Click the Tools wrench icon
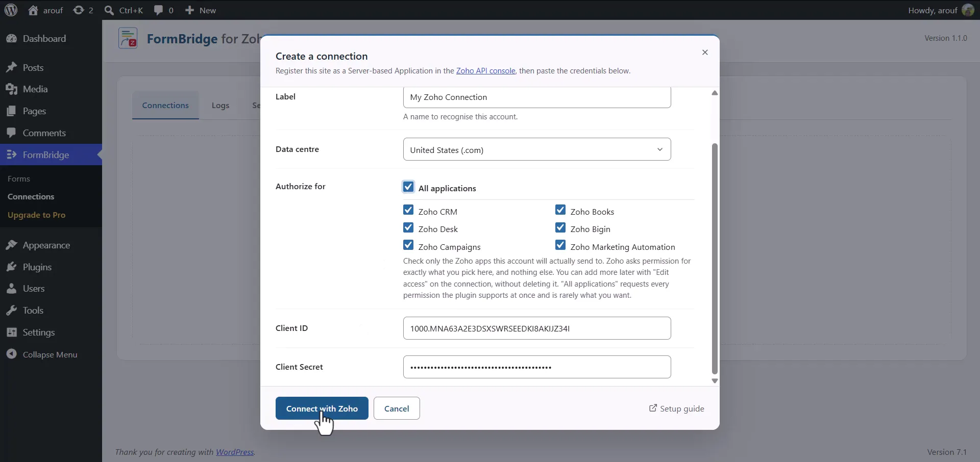Viewport: 980px width, 462px height. tap(11, 311)
